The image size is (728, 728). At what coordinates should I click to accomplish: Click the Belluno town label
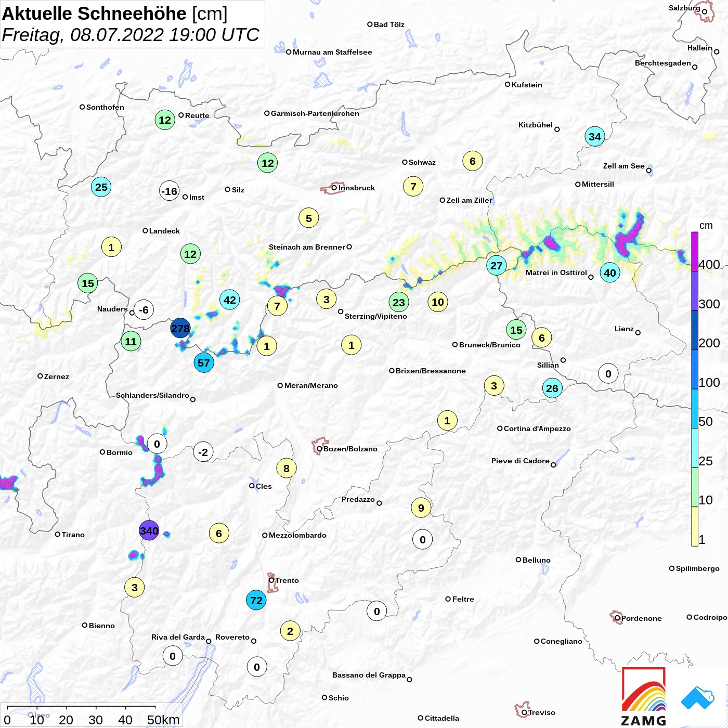[x=536, y=560]
